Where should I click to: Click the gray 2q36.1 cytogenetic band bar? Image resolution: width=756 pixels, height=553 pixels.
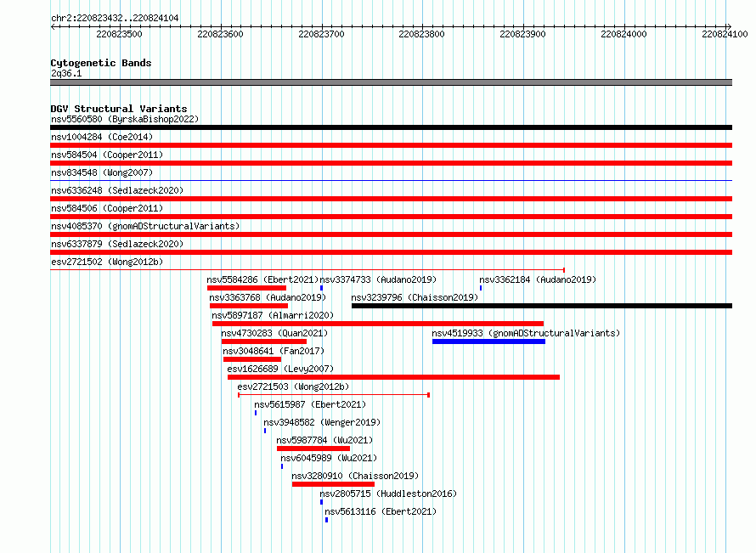(391, 82)
